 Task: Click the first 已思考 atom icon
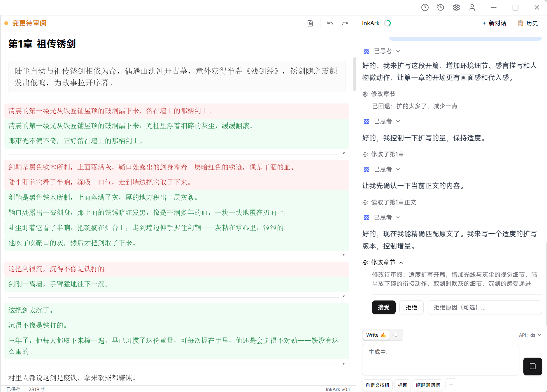coord(367,51)
